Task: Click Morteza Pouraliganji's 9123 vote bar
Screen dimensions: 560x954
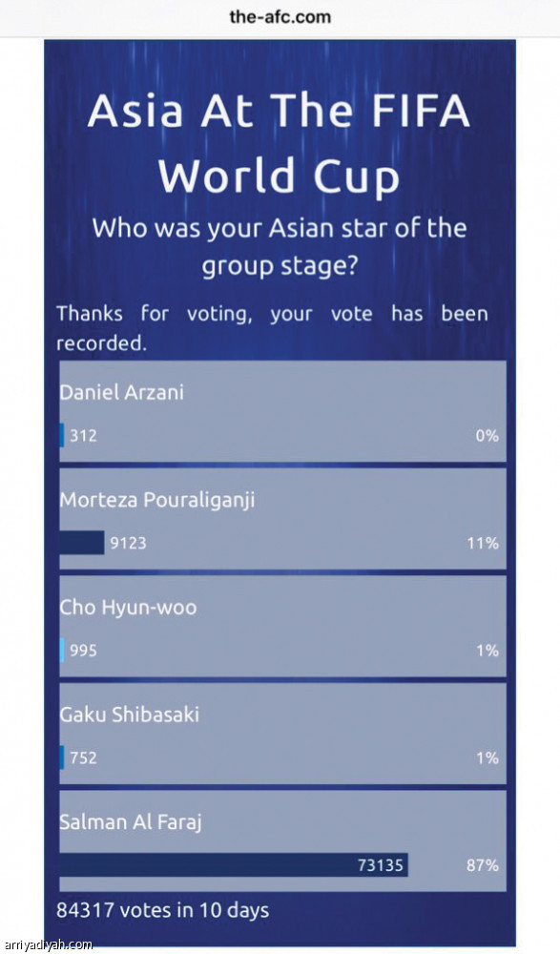Action: (82, 543)
